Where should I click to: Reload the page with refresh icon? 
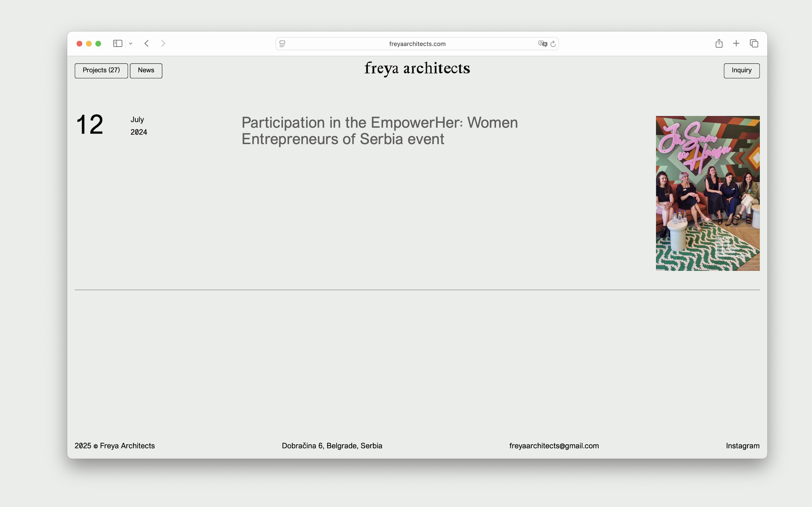pos(553,44)
